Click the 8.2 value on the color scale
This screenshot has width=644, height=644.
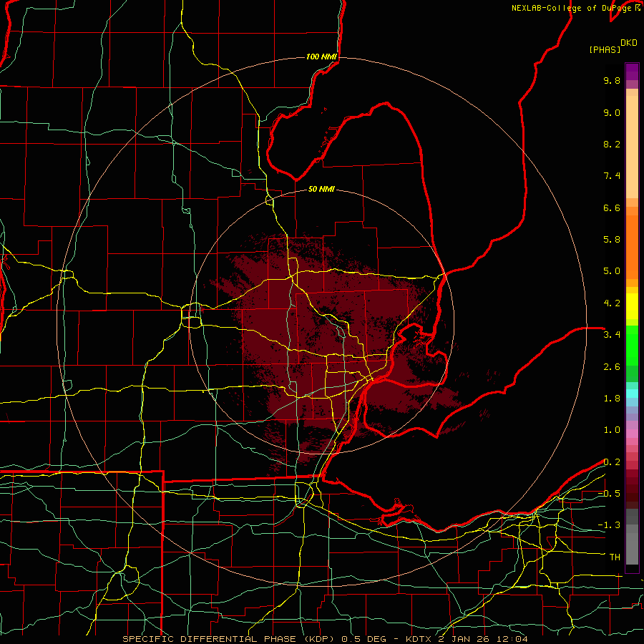[612, 144]
